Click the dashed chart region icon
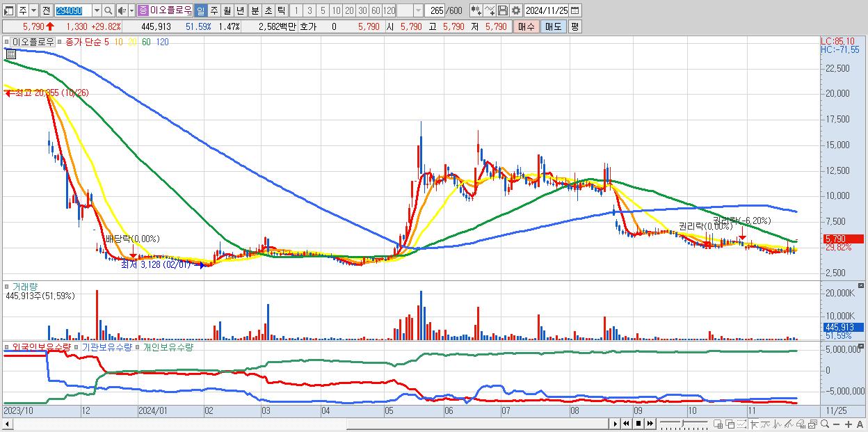The width and height of the screenshot is (868, 432). (741, 424)
